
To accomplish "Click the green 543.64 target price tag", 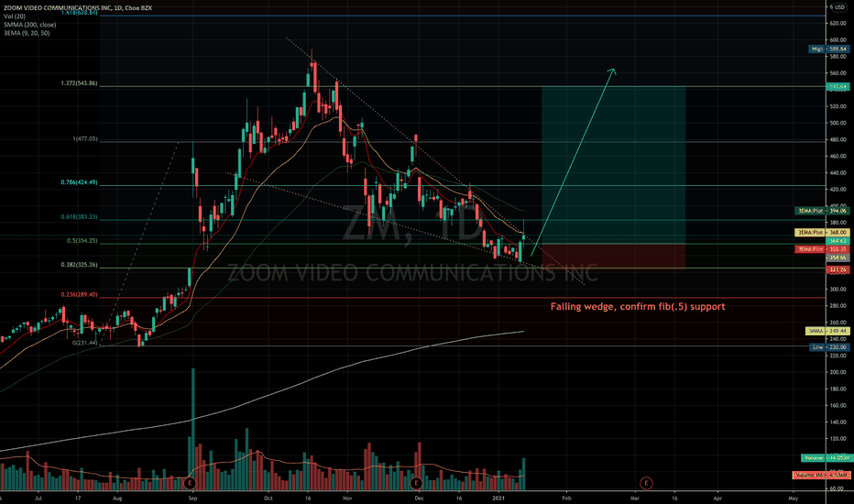I will [x=838, y=87].
